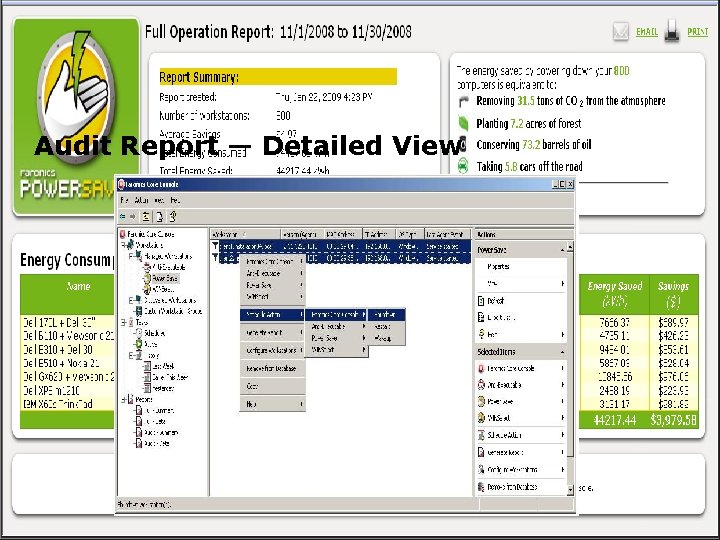Click Anti-Executable icon under Selected Items
The image size is (720, 540).
click(481, 385)
